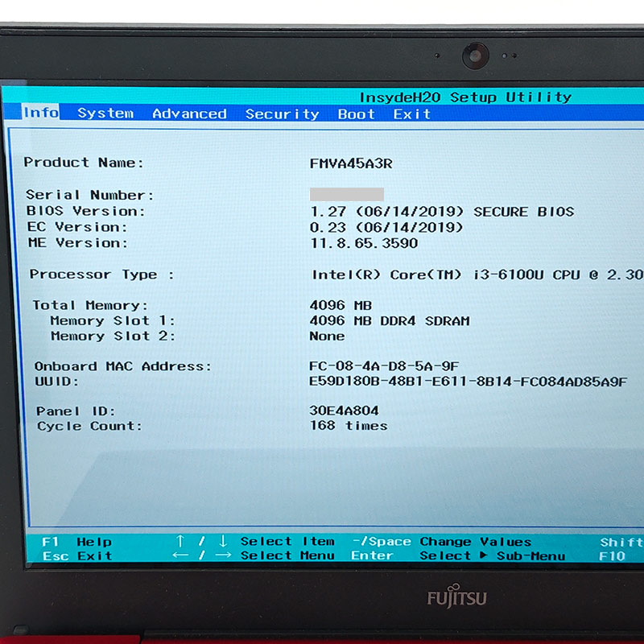This screenshot has width=644, height=644.
Task: Click the Product Name label
Action: click(84, 163)
